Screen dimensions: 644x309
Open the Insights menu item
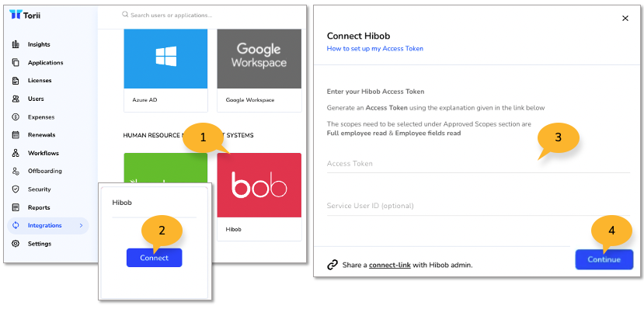click(39, 44)
